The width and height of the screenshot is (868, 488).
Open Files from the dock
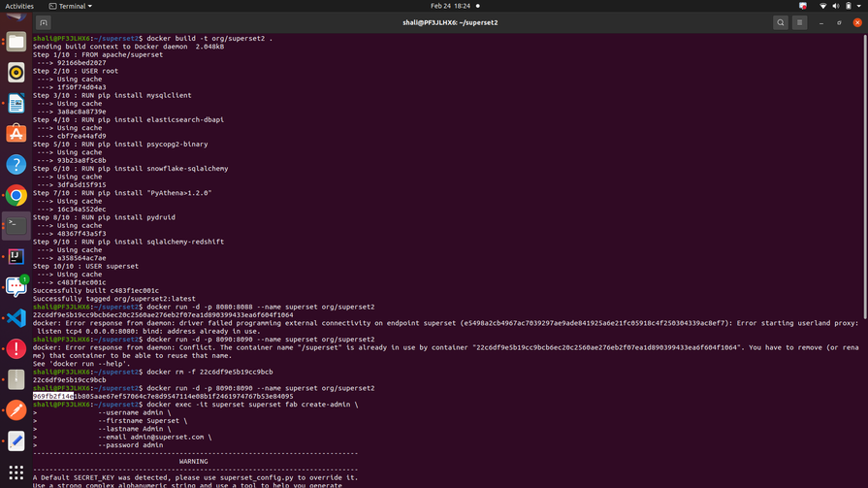[16, 42]
